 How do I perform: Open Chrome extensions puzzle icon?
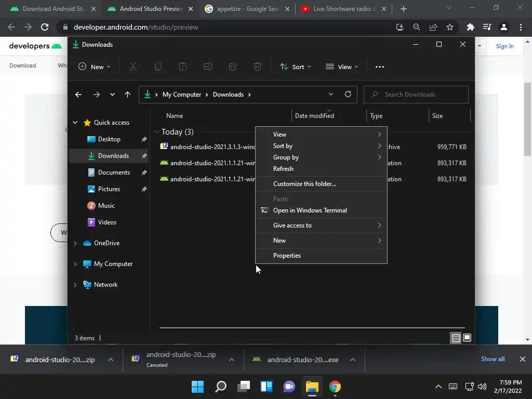coord(470,27)
